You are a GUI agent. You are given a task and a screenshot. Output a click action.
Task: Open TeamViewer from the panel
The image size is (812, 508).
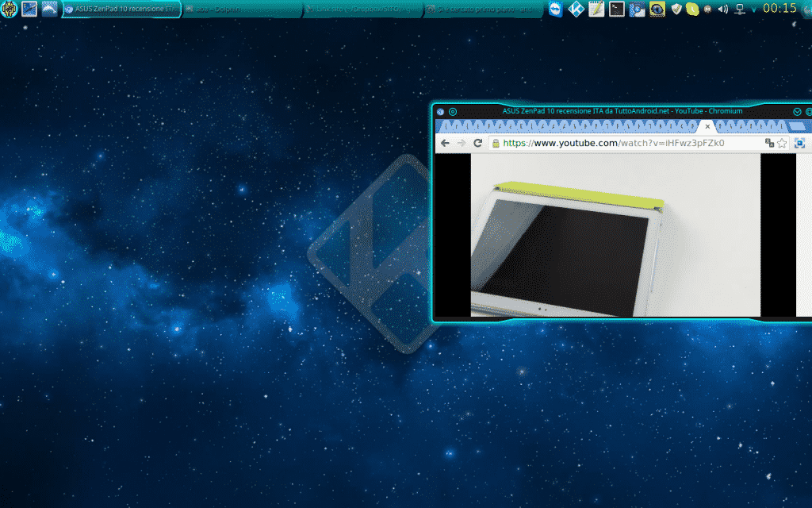click(x=556, y=9)
